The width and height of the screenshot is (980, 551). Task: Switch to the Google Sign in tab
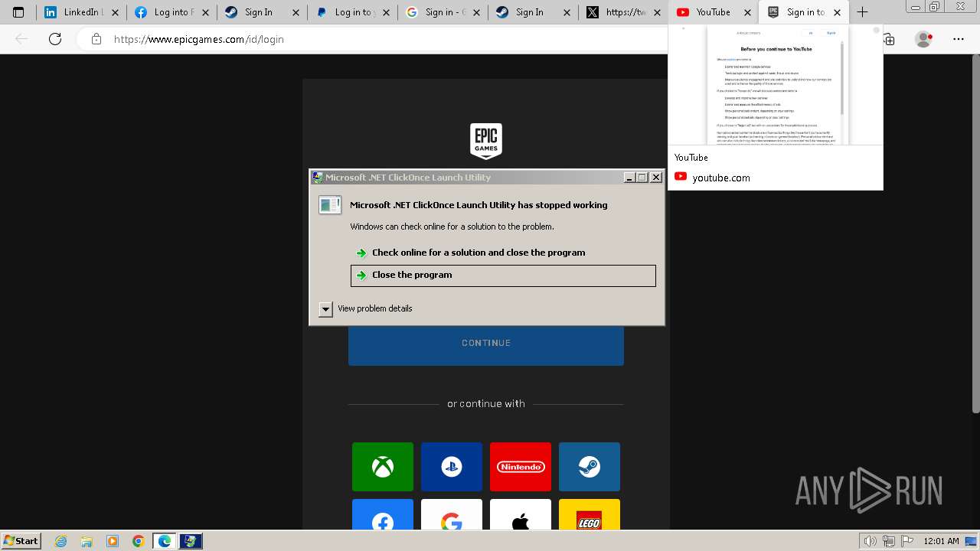(443, 12)
